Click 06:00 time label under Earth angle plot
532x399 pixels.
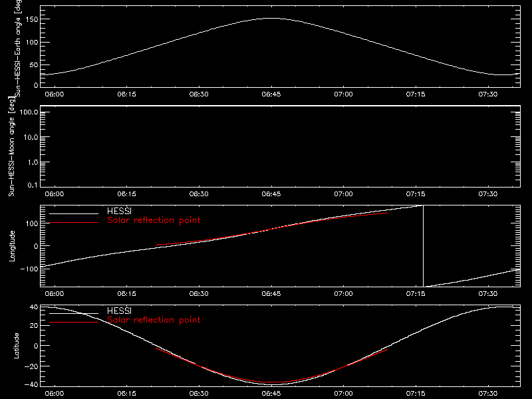(55, 94)
